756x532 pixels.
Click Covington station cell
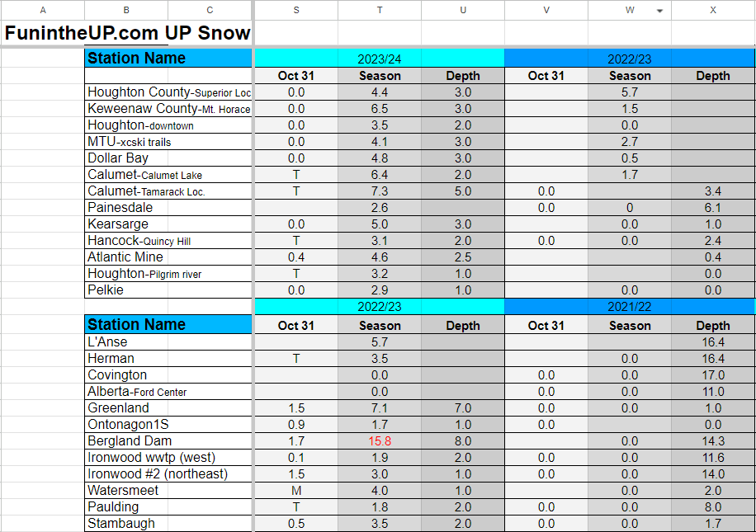pos(168,375)
